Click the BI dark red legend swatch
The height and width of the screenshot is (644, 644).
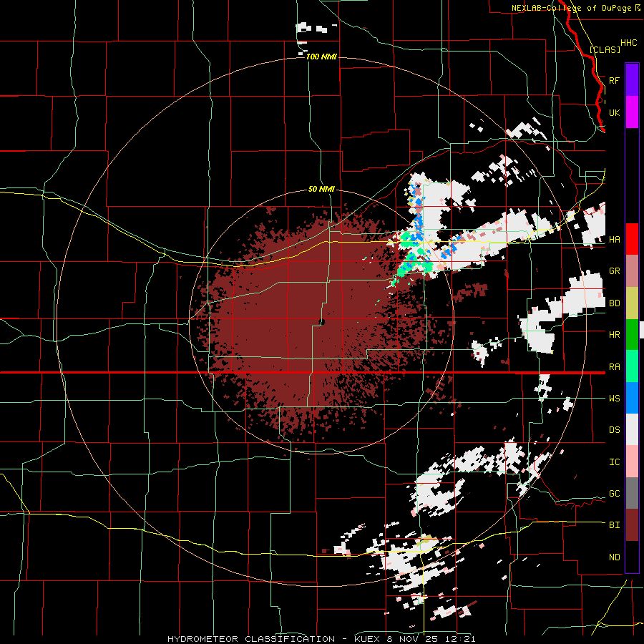click(632, 525)
